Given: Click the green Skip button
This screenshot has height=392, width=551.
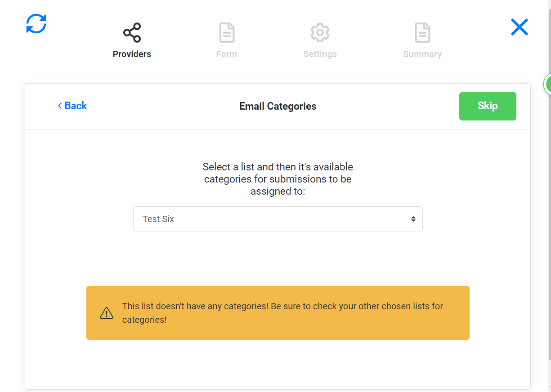Looking at the screenshot, I should (x=488, y=106).
